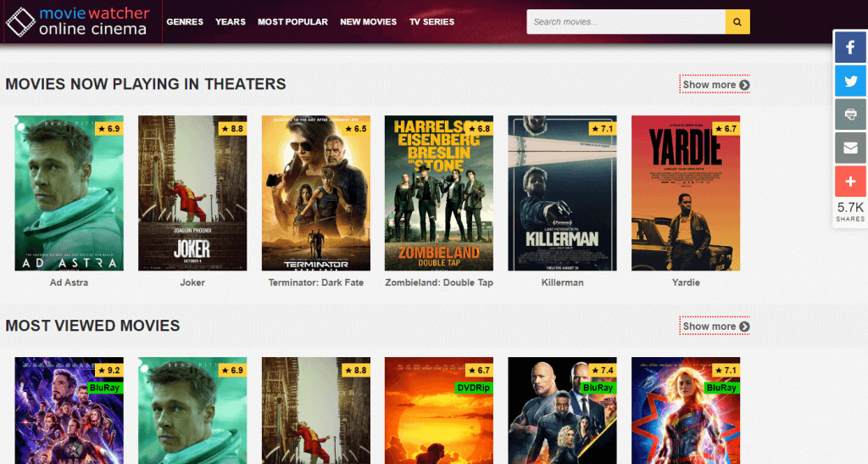Click the Joker title link
868x464 pixels.
coord(192,282)
